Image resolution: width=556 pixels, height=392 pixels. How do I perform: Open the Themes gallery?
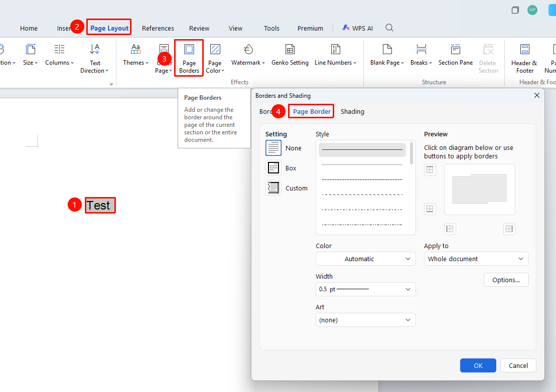pos(135,55)
